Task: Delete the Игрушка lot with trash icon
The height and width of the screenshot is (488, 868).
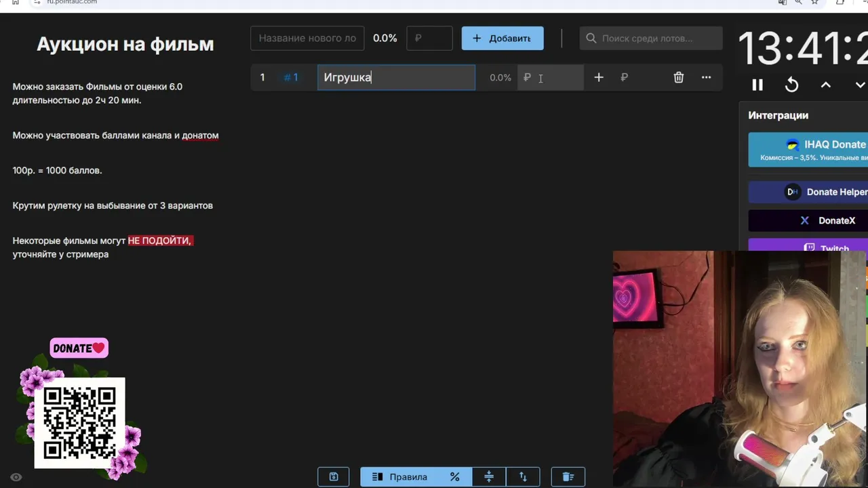Action: coord(679,77)
